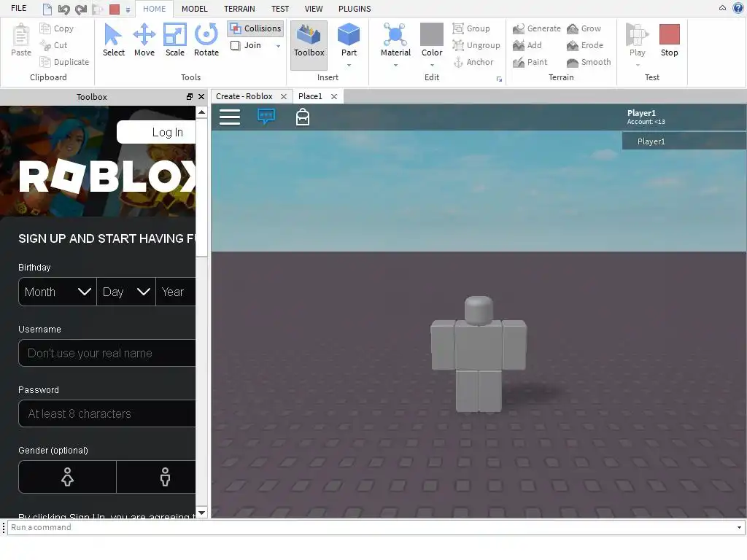Focus the Username input field

[x=107, y=353]
